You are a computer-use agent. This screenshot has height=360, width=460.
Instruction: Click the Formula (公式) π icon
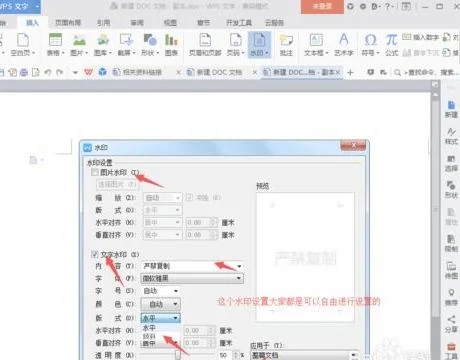[x=392, y=45]
